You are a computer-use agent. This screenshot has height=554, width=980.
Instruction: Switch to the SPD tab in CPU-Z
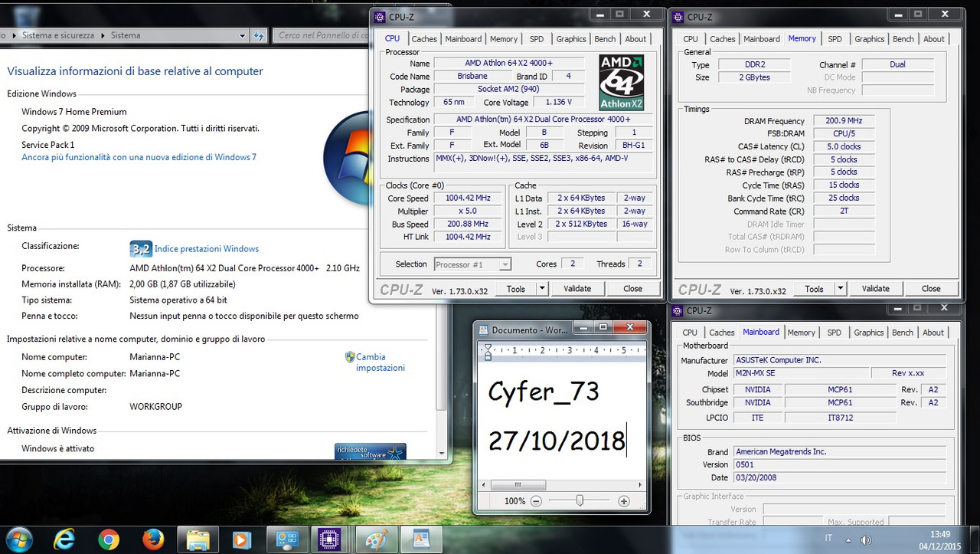[x=537, y=38]
